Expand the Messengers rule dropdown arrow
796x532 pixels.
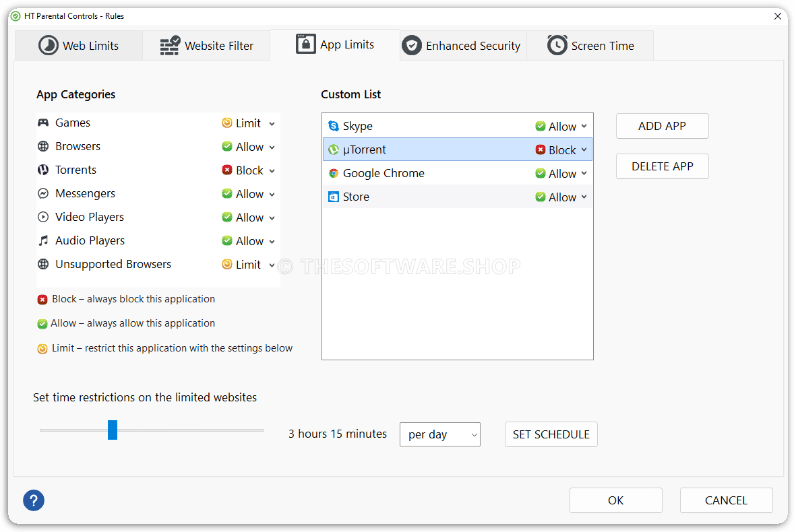click(272, 194)
